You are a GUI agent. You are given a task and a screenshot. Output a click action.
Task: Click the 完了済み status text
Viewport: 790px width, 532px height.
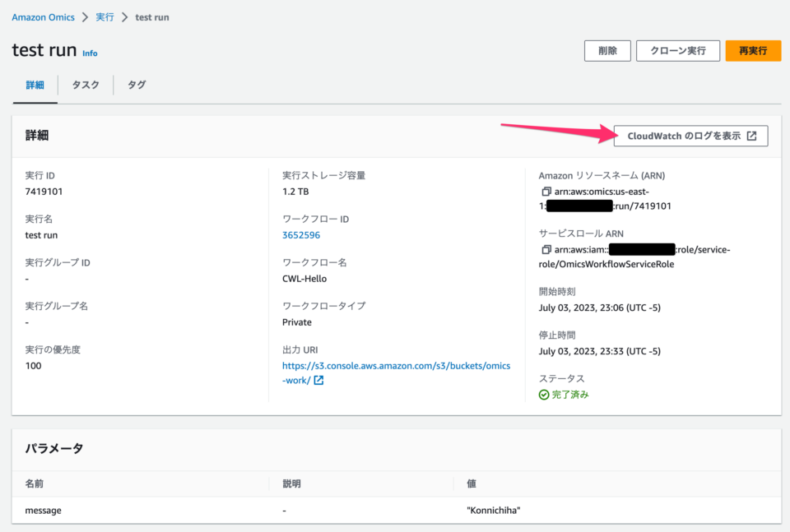pos(570,395)
